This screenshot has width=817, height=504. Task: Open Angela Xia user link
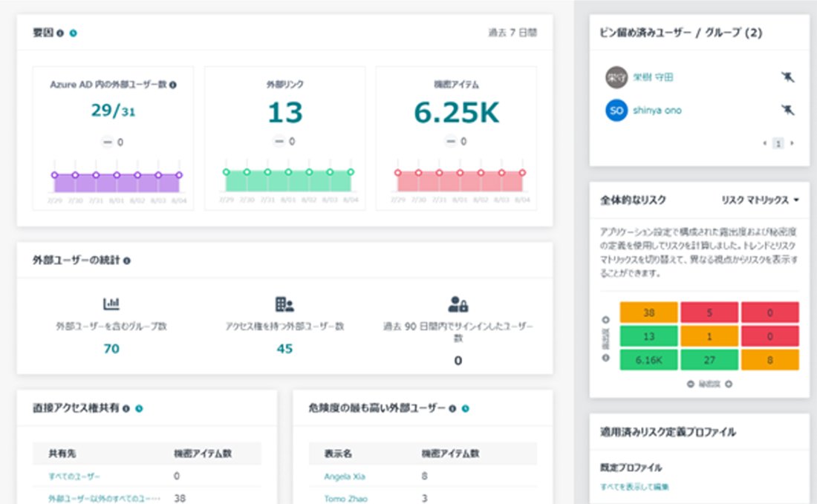(x=345, y=477)
